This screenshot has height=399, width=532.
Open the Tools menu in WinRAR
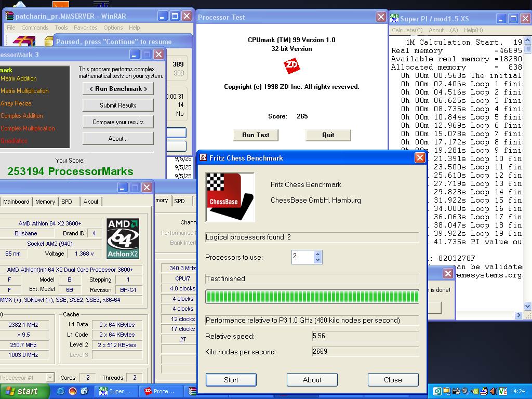61,28
